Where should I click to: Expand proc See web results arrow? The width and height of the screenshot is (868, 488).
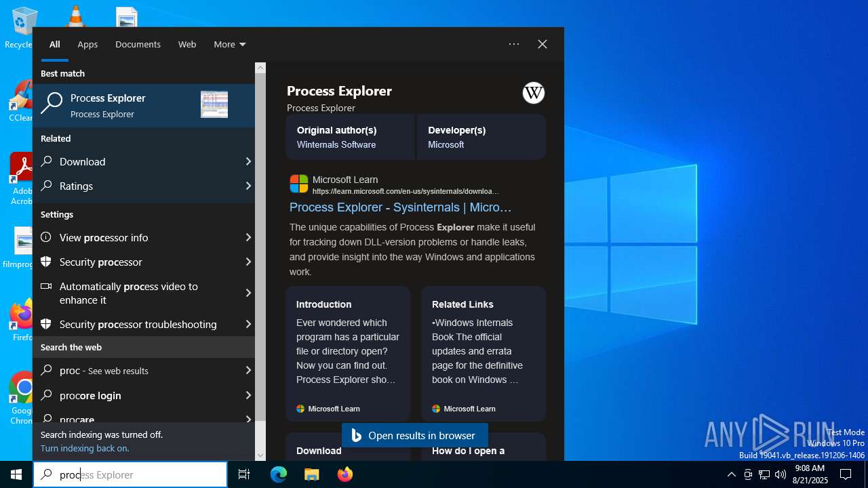click(x=248, y=370)
